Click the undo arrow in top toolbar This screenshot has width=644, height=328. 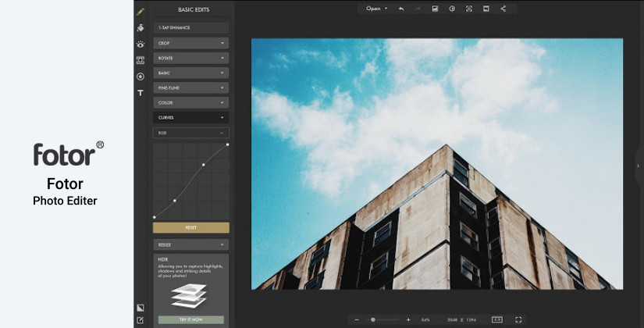(x=401, y=9)
